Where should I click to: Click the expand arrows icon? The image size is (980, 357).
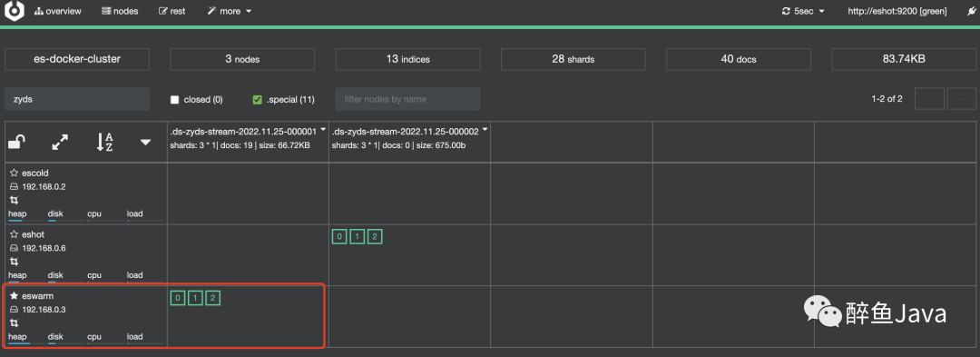click(60, 143)
